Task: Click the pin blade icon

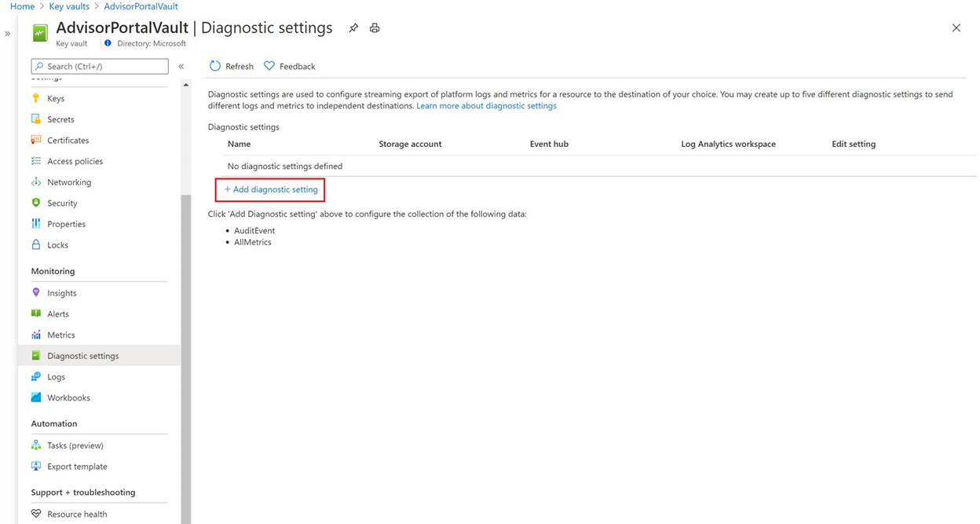Action: [353, 28]
